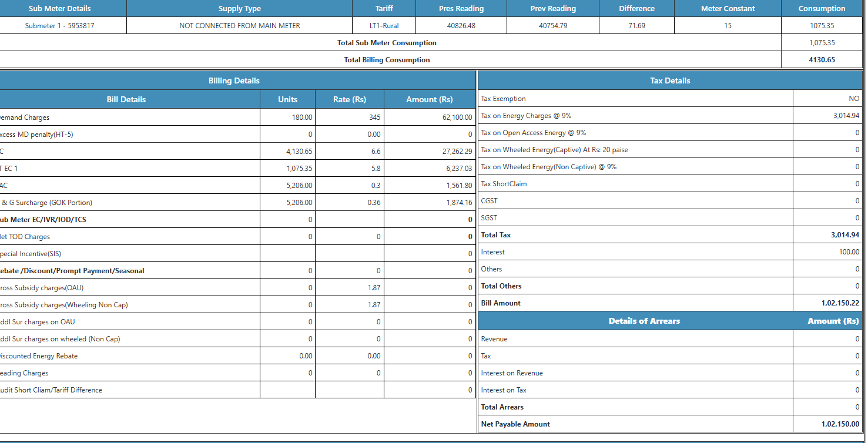The height and width of the screenshot is (443, 868).
Task: Select the Total Arrears row label
Action: point(502,407)
